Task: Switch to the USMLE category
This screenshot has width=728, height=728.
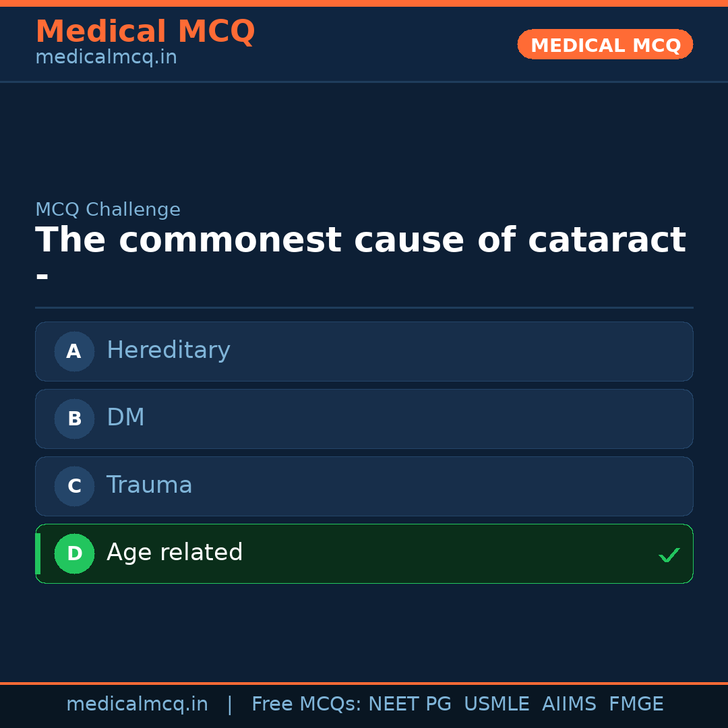Action: point(497,703)
